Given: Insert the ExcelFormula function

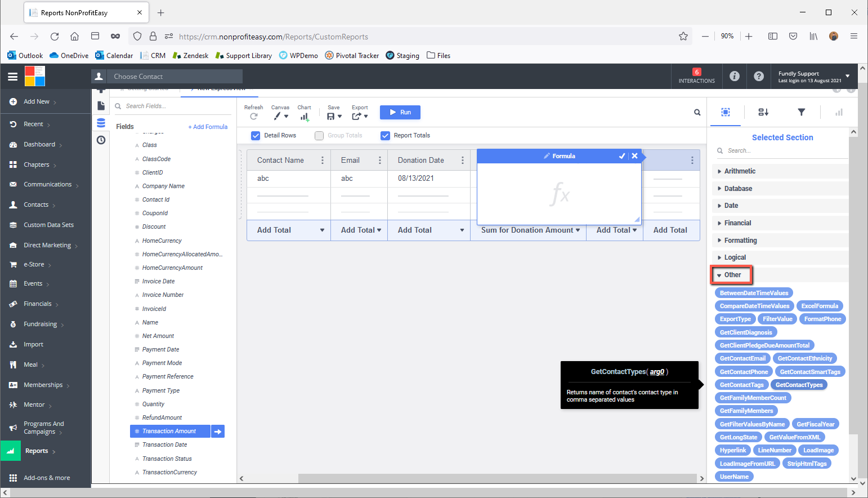Looking at the screenshot, I should click(820, 306).
